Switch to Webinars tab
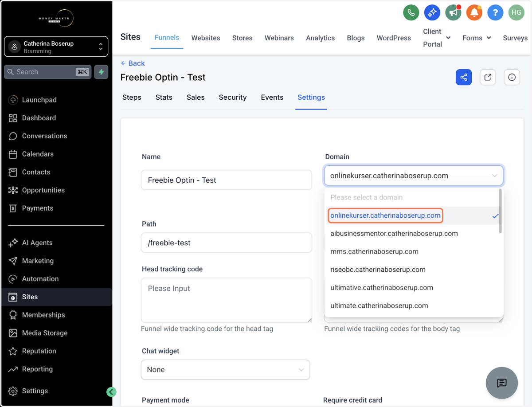Image resolution: width=532 pixels, height=407 pixels. click(x=279, y=38)
